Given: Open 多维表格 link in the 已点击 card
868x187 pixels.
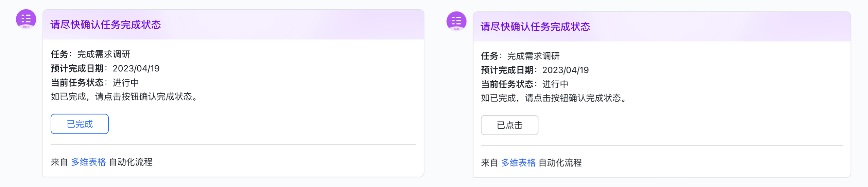Looking at the screenshot, I should click(518, 163).
